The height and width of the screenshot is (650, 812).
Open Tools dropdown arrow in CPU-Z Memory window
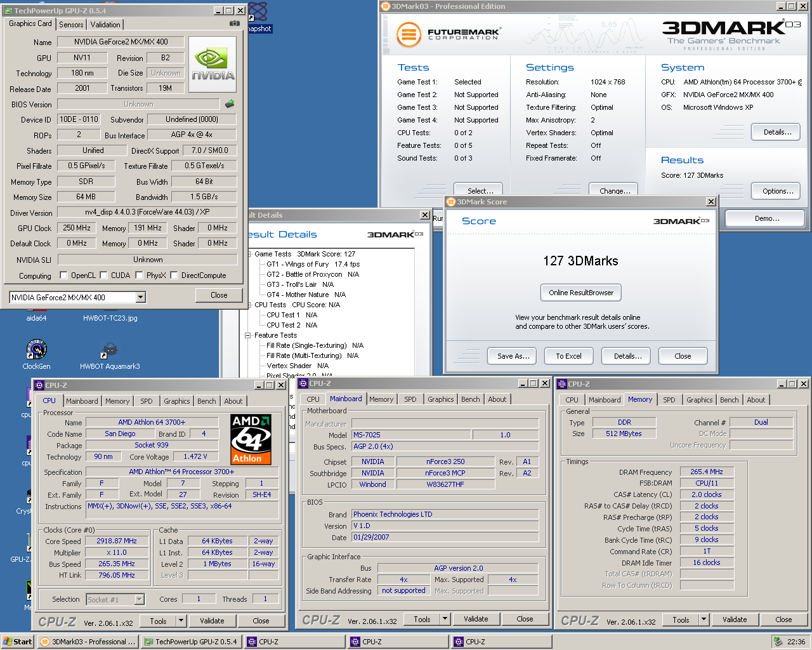[x=704, y=620]
